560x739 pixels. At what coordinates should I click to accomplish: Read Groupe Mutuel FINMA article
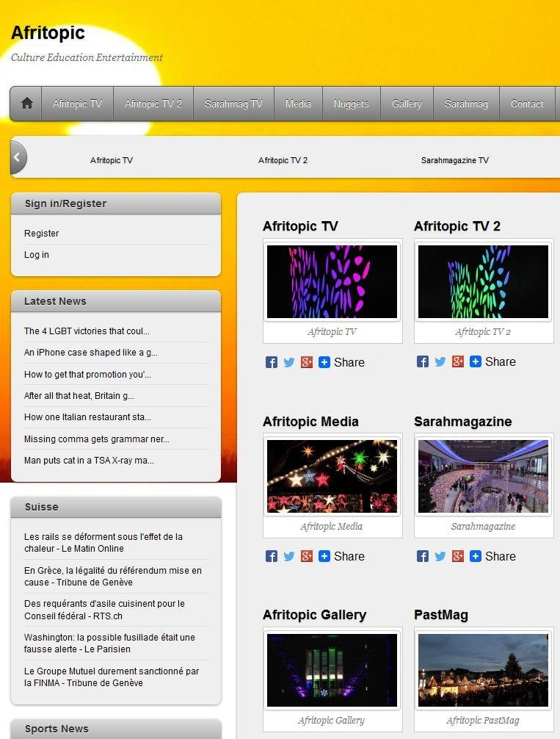(112, 677)
